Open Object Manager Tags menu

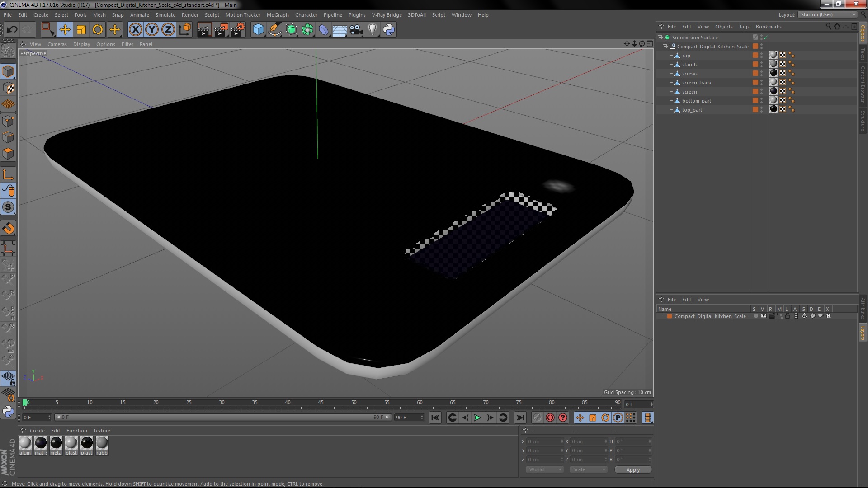coord(744,27)
